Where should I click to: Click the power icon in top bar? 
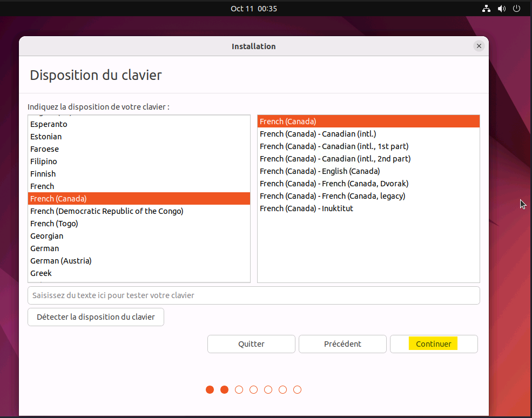517,9
